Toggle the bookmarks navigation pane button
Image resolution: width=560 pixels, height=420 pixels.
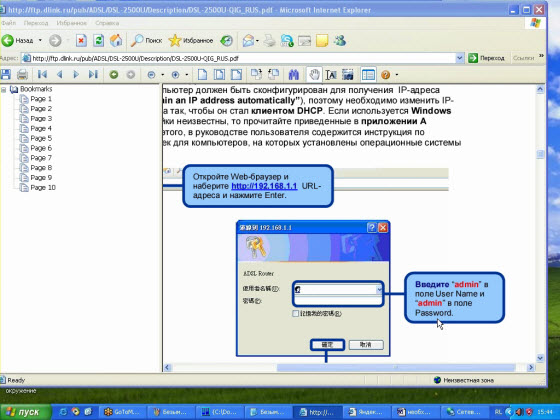(368, 75)
